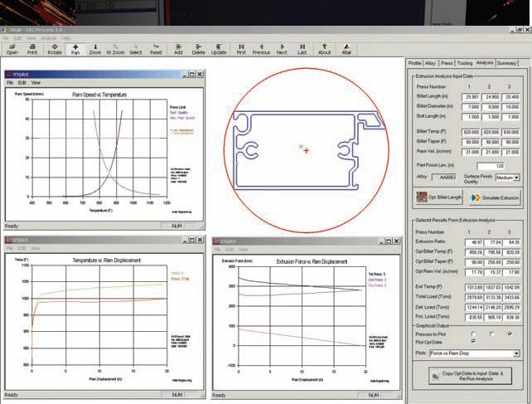The height and width of the screenshot is (404, 532).
Task: Toggle the Plot Opt Data checkbox
Action: tap(474, 341)
